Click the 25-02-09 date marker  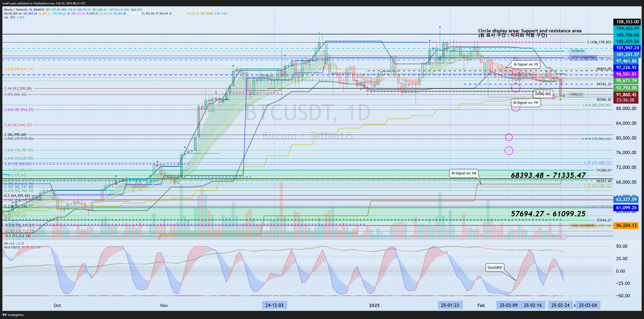(509, 305)
